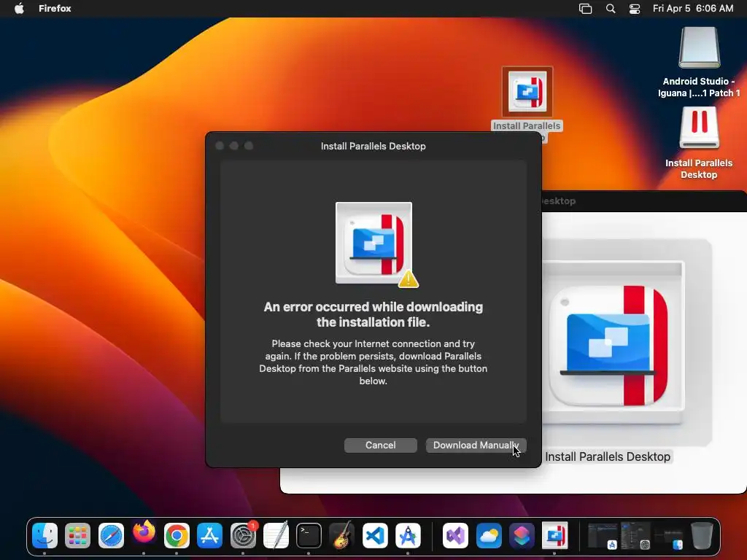Open System Settings from the Dock
Image resolution: width=747 pixels, height=560 pixels.
243,536
